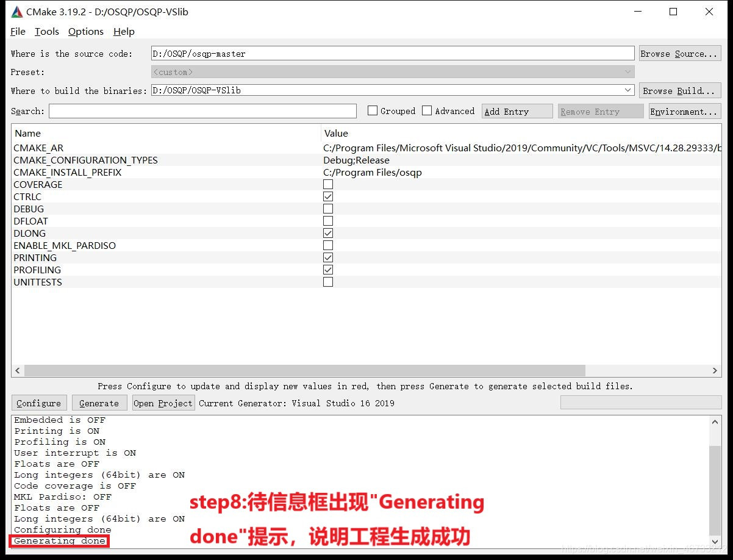Click the Configure button
This screenshot has width=733, height=560.
pos(39,403)
